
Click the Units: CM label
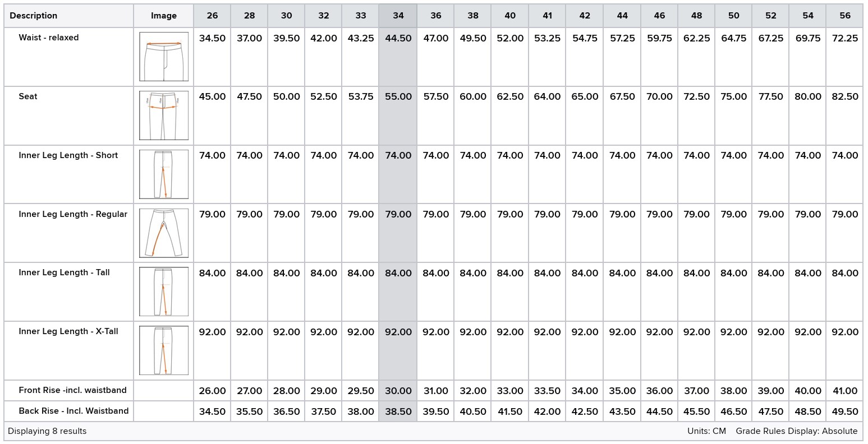tap(706, 431)
